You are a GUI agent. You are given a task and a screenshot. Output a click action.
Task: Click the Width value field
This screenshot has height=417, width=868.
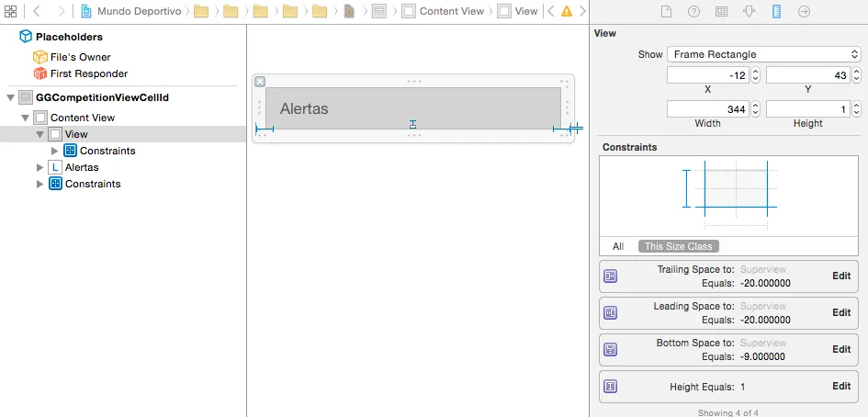[x=707, y=109]
